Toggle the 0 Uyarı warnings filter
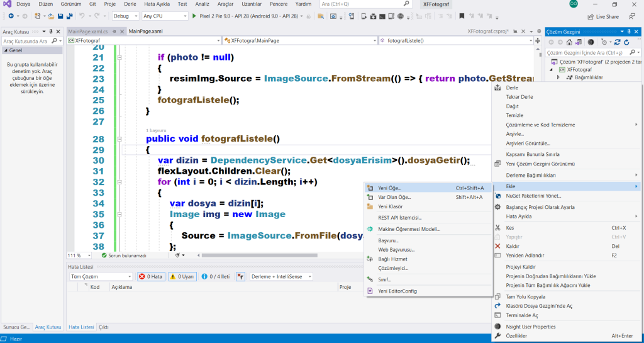Screen dimensions: 644x343 pos(182,276)
